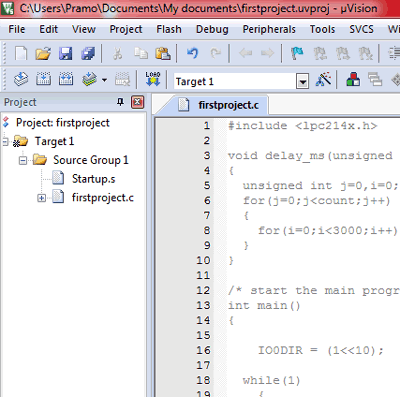Click the for(i=0;i<3000;i++) line
The image size is (400, 397).
tap(328, 230)
